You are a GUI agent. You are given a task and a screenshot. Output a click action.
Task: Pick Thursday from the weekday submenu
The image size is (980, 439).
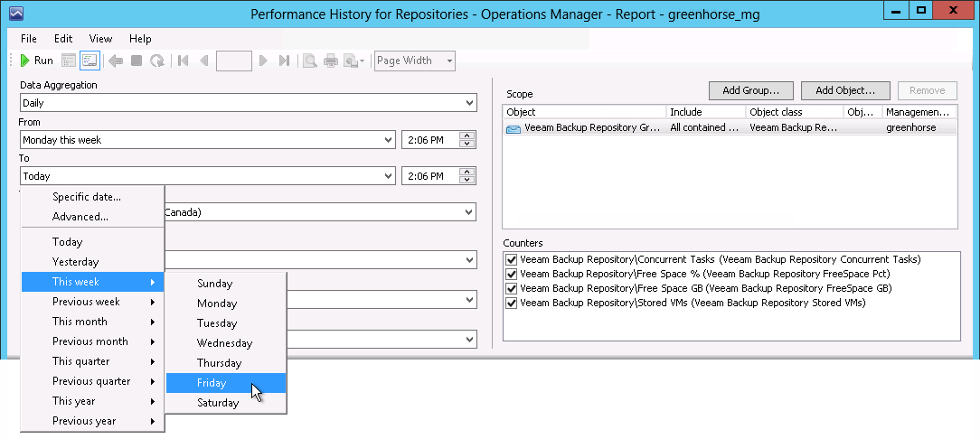226,363
